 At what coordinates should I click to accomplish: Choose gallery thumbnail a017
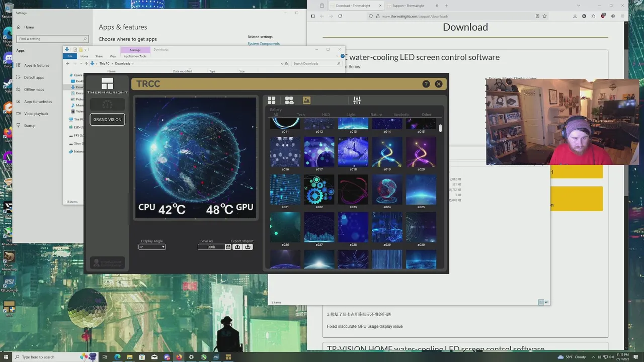[319, 152]
